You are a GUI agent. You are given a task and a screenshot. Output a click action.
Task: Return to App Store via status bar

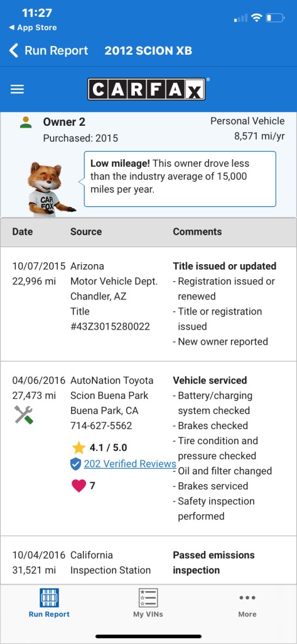coord(33,28)
